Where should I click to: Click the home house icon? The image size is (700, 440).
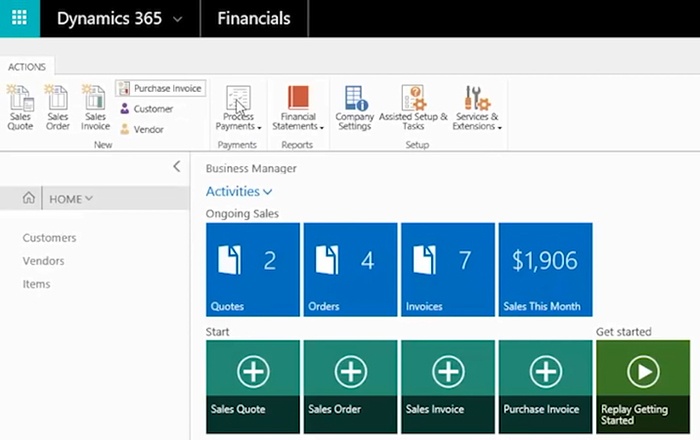pos(29,198)
